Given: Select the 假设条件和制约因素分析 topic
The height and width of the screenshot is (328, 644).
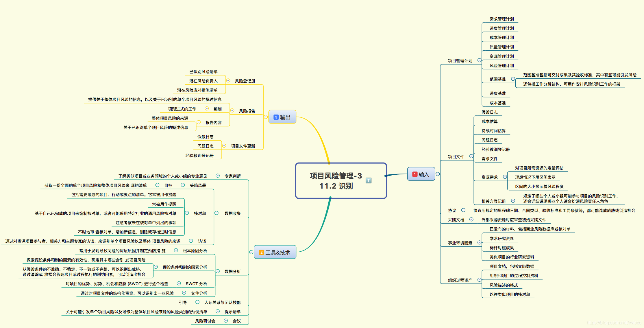Looking at the screenshot, I should coord(185,267).
